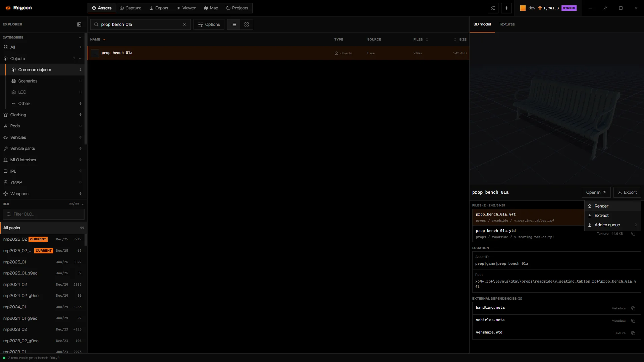Select the Vehicles category
This screenshot has width=644, height=362.
(42, 137)
